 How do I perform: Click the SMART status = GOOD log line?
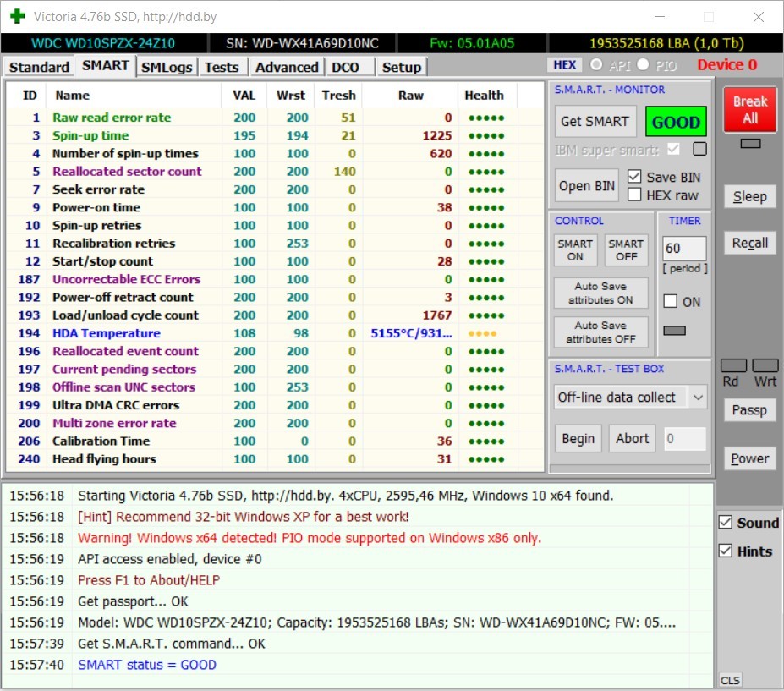coord(147,665)
